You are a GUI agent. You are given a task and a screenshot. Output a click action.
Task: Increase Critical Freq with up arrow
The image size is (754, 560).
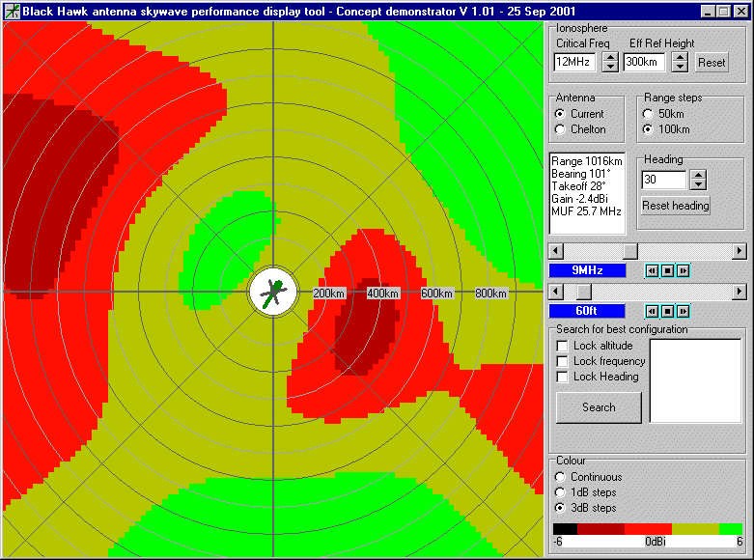point(610,57)
